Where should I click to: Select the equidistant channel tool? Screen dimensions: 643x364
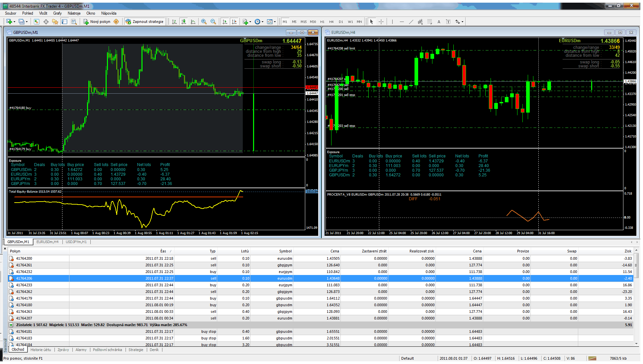420,22
